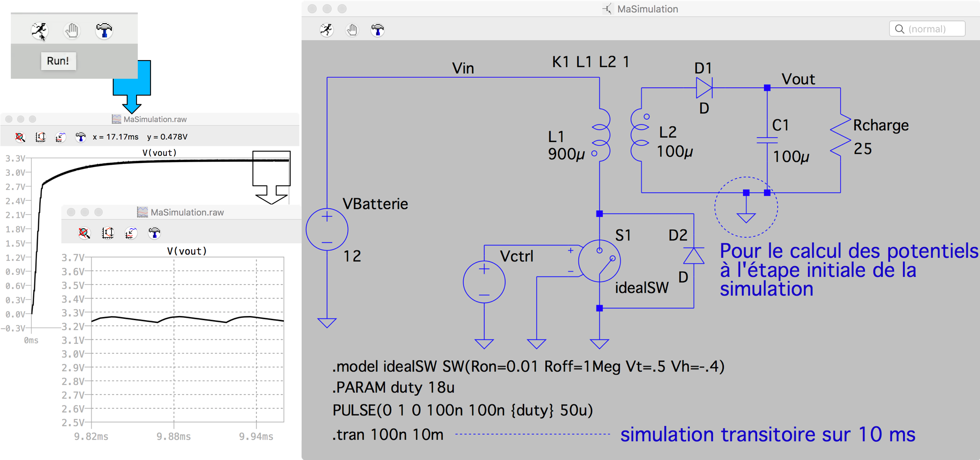This screenshot has width=980, height=460.
Task: Click the idealSW model label of S1
Action: coord(642,288)
